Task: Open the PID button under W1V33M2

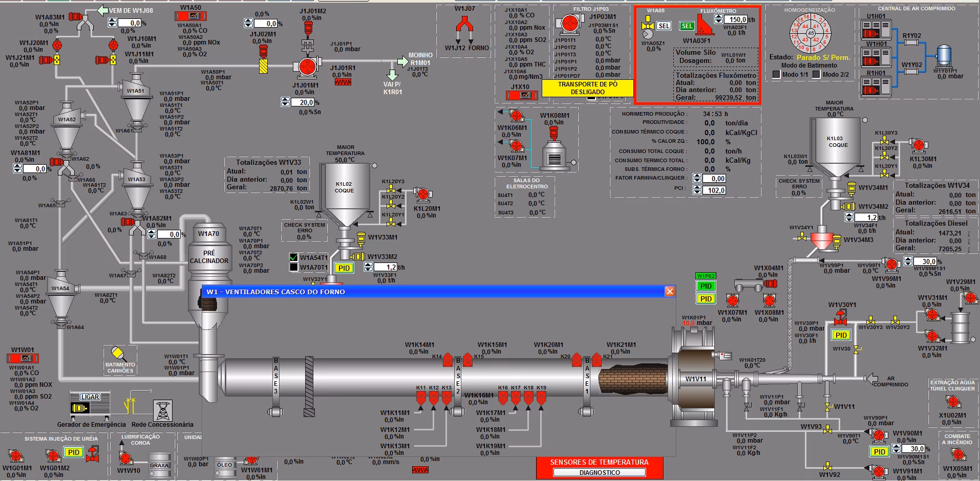Action: coord(344,268)
